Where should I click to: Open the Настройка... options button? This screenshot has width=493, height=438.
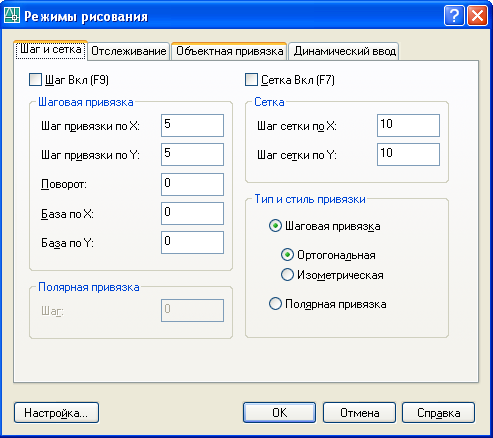pyautogui.click(x=56, y=413)
